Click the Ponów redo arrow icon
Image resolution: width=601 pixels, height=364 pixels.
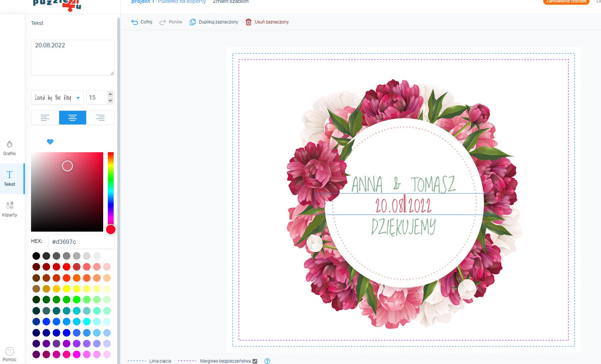point(163,22)
